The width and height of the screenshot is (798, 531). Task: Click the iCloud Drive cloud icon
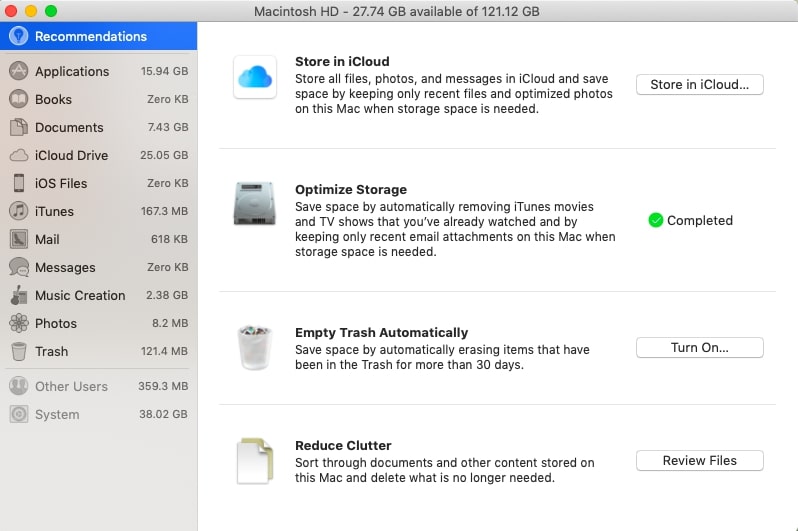tap(19, 155)
